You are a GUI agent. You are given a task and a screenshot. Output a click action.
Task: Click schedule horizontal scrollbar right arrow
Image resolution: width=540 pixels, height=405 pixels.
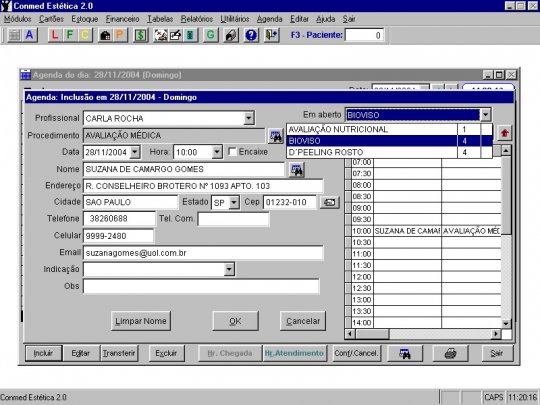tap(496, 333)
